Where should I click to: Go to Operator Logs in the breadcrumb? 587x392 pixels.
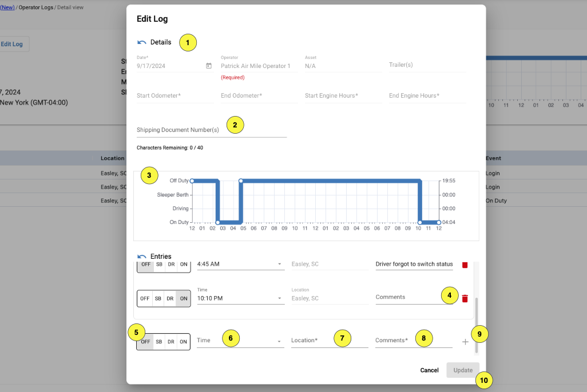pyautogui.click(x=36, y=7)
